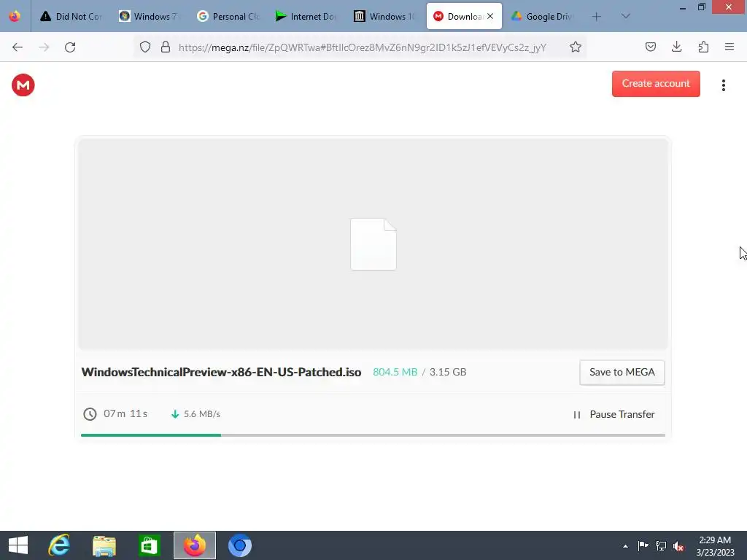The width and height of the screenshot is (747, 560).
Task: Click the Create account button
Action: (x=656, y=83)
